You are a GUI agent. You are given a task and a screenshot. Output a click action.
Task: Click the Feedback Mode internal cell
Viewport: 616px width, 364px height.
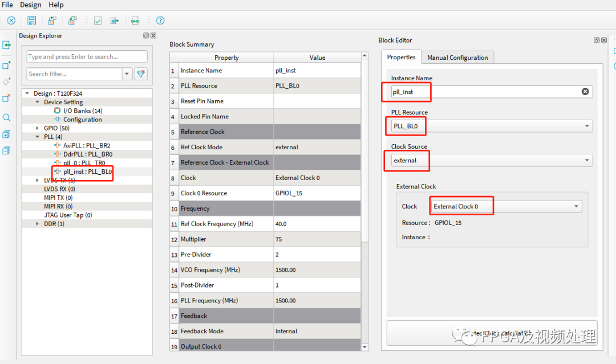317,331
